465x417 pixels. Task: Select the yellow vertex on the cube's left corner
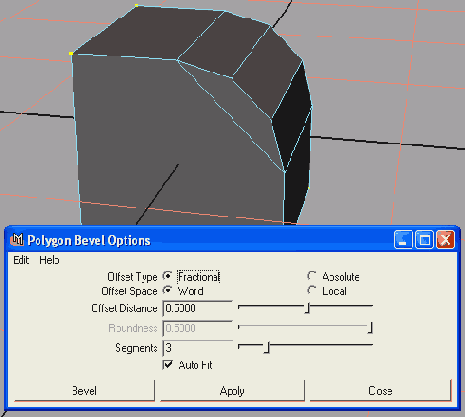point(71,53)
